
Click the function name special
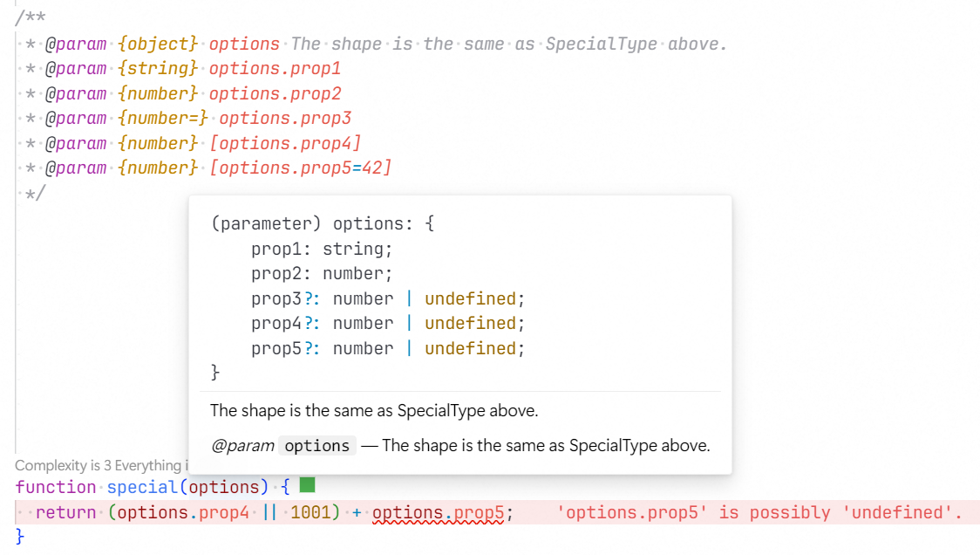pos(141,486)
